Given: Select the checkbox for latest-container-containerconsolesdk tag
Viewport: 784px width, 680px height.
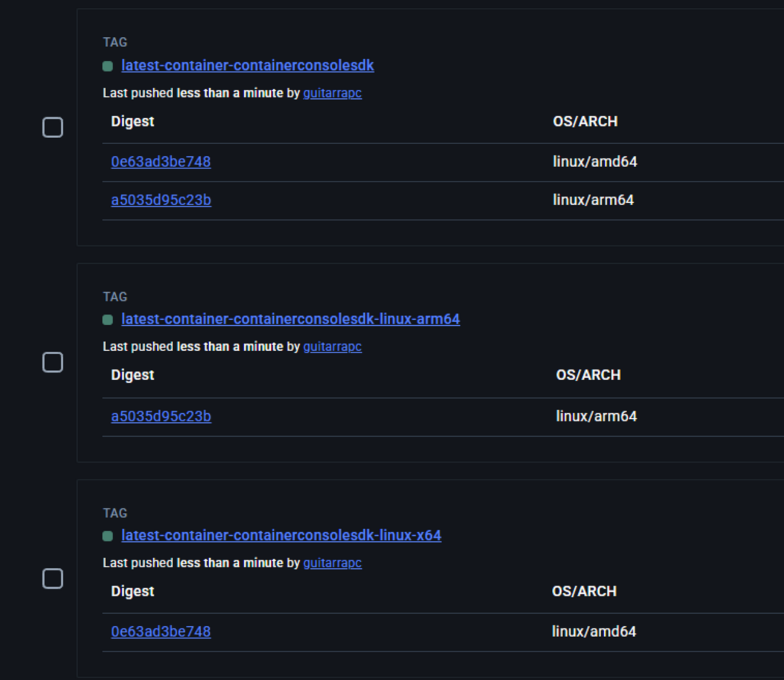Looking at the screenshot, I should [x=53, y=127].
